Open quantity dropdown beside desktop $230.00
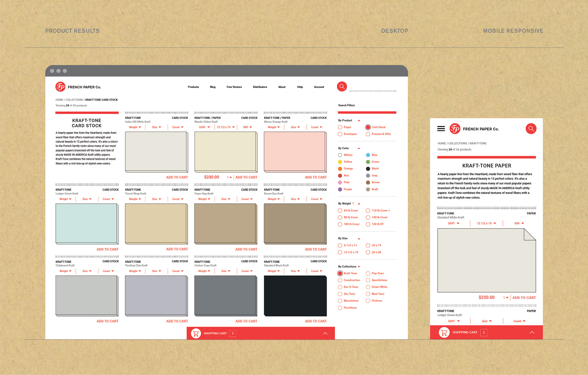Image resolution: width=588 pixels, height=375 pixels. (x=229, y=177)
